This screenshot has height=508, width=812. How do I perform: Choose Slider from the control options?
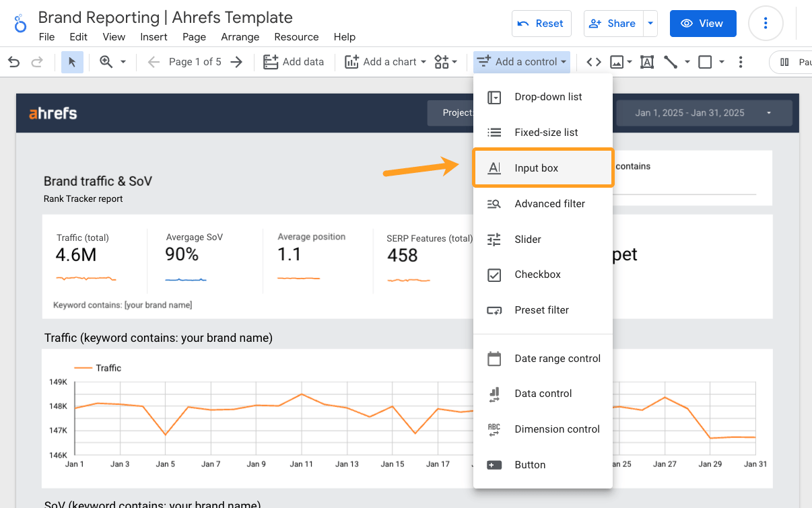(x=528, y=239)
